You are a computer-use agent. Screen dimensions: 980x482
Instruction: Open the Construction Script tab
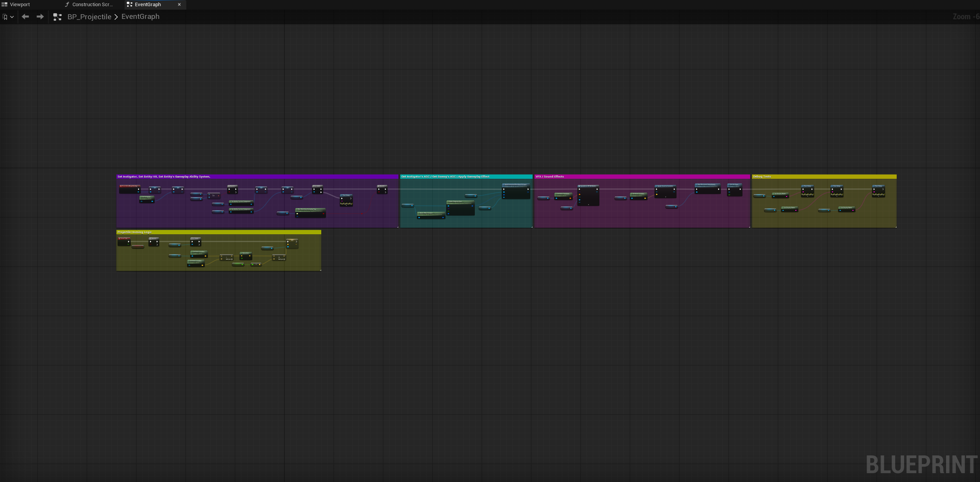(89, 5)
